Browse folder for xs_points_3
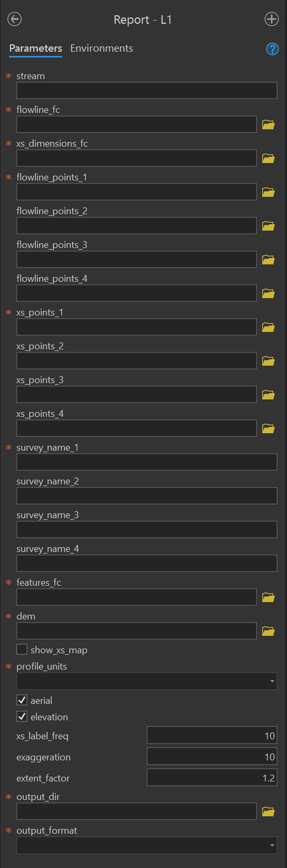 click(x=269, y=395)
